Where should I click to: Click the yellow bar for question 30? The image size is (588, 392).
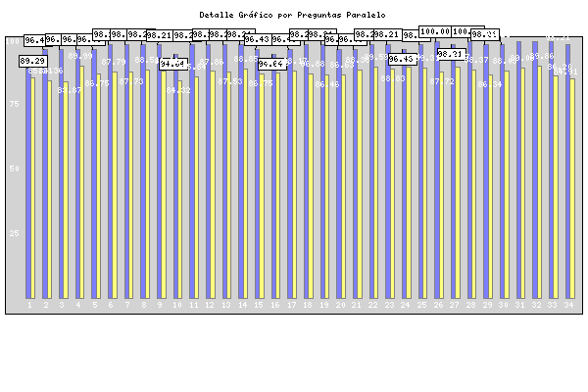click(x=507, y=184)
